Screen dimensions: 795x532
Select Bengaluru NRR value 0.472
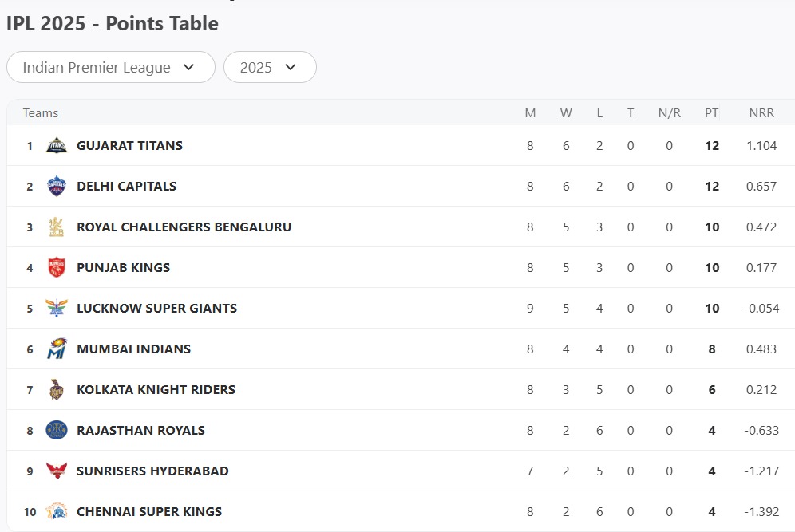[x=761, y=227]
